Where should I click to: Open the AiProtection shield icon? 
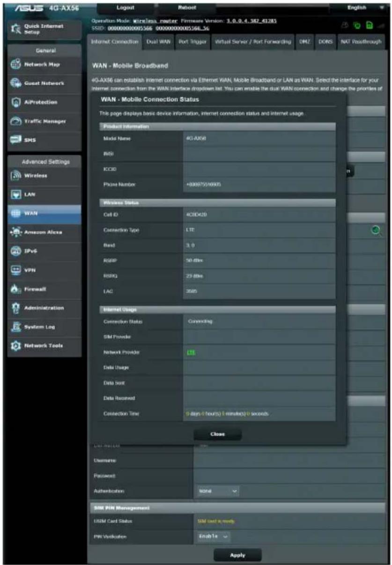[x=15, y=102]
